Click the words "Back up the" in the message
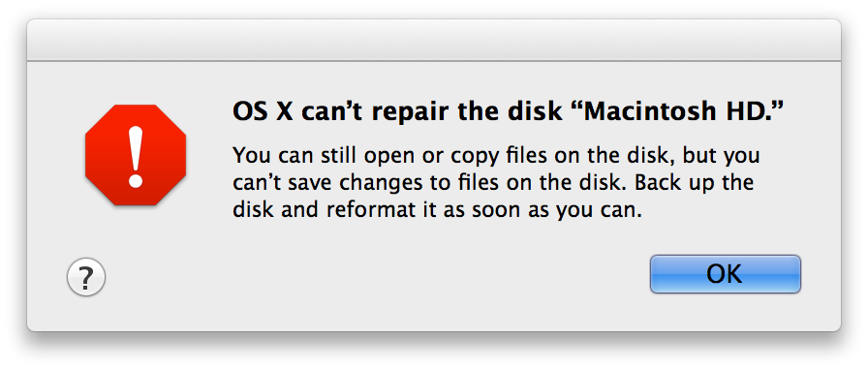The image size is (868, 370). tap(695, 184)
